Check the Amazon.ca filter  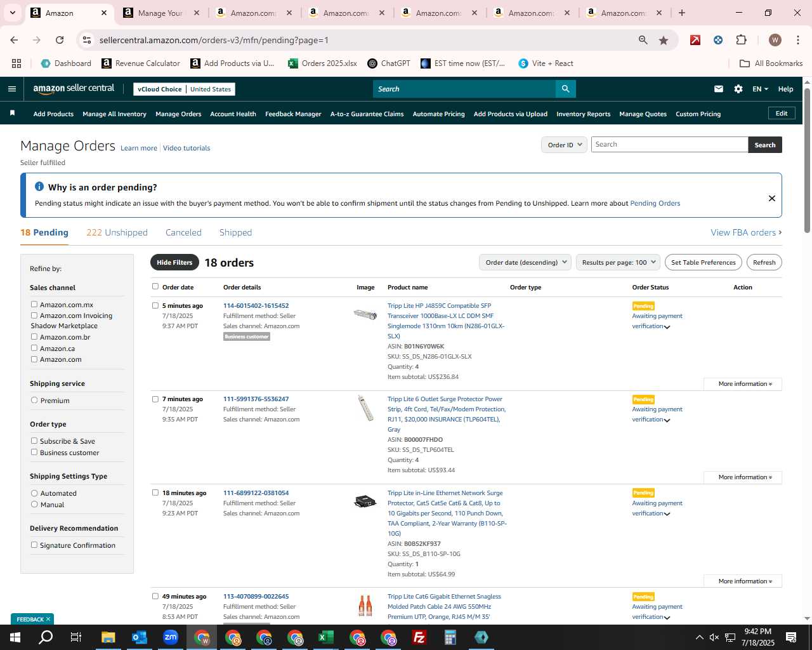34,348
